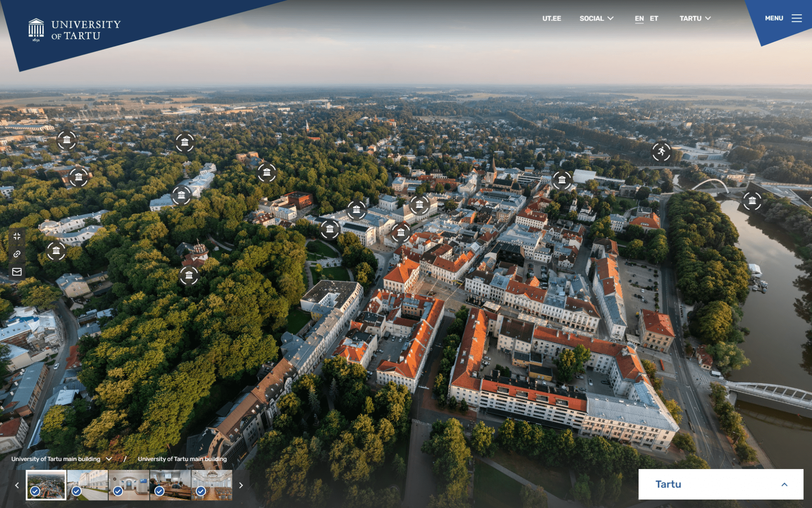Screen dimensions: 812x508
Task: Open the building hotspot on the river
Action: coord(752,201)
